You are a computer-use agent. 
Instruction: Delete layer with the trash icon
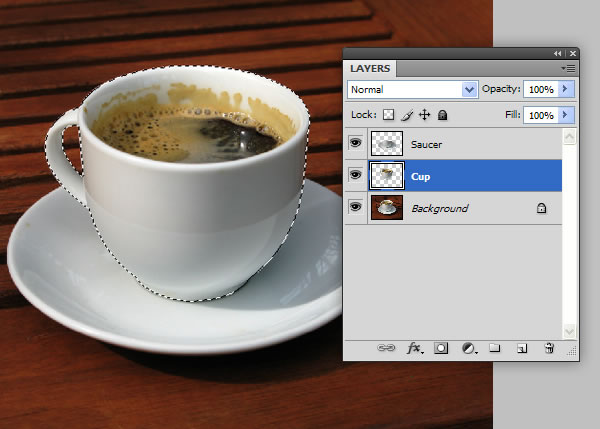tap(549, 348)
